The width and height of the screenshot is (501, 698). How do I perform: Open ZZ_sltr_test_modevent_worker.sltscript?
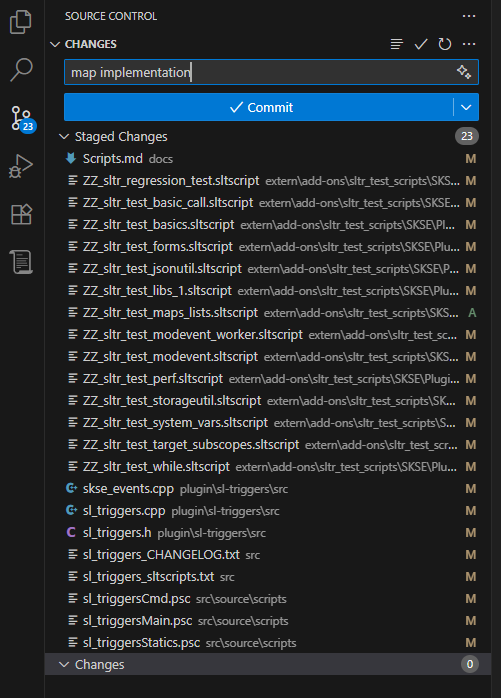point(192,335)
